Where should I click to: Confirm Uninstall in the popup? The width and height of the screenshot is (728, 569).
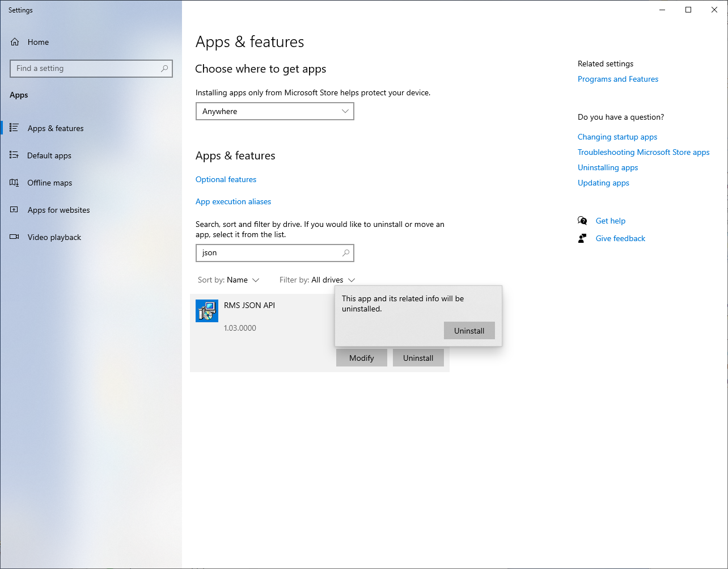[469, 331]
